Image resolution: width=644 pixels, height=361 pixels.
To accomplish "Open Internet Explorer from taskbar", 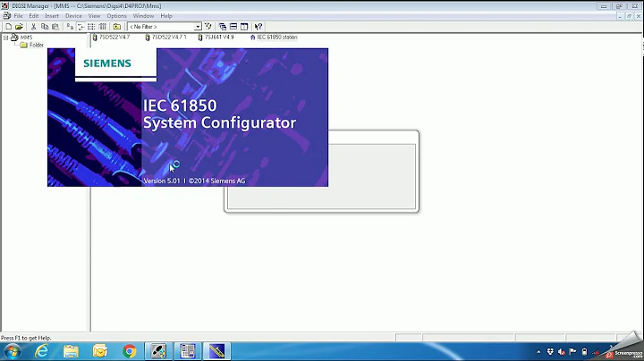I will click(x=42, y=351).
